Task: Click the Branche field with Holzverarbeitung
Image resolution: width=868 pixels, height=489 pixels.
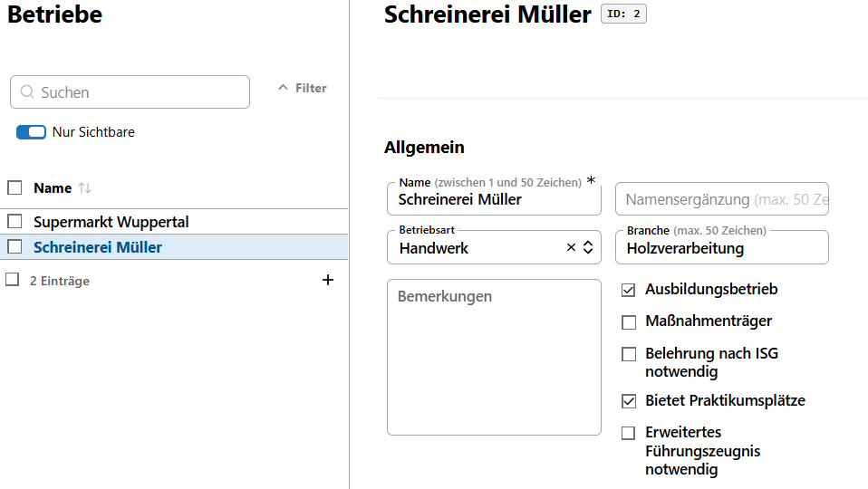Action: click(x=722, y=247)
